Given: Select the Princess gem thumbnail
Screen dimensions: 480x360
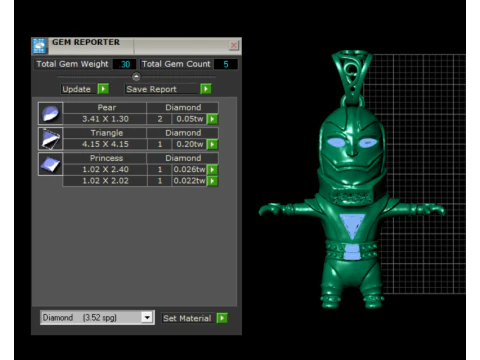Looking at the screenshot, I should [50, 164].
